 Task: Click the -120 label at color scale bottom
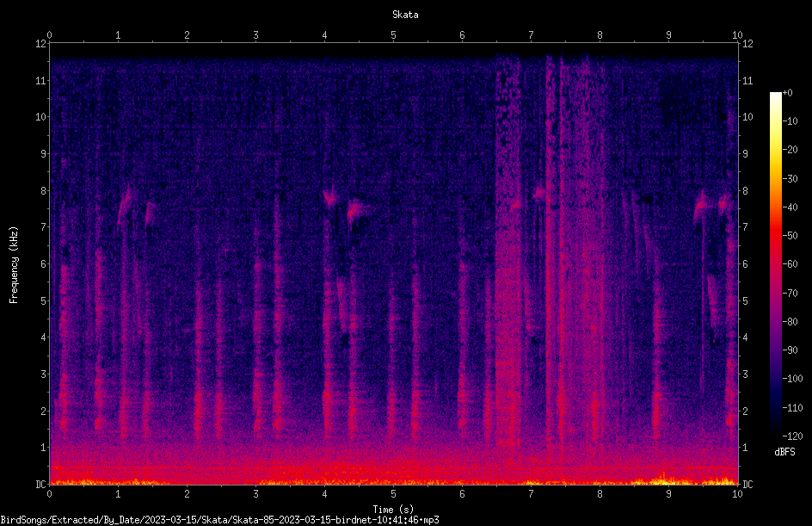tap(792, 436)
